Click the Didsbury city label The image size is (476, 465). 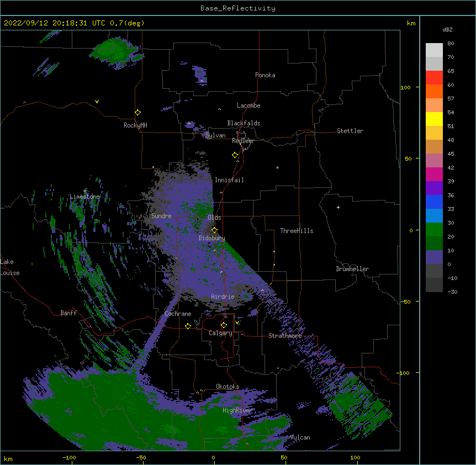coord(211,238)
